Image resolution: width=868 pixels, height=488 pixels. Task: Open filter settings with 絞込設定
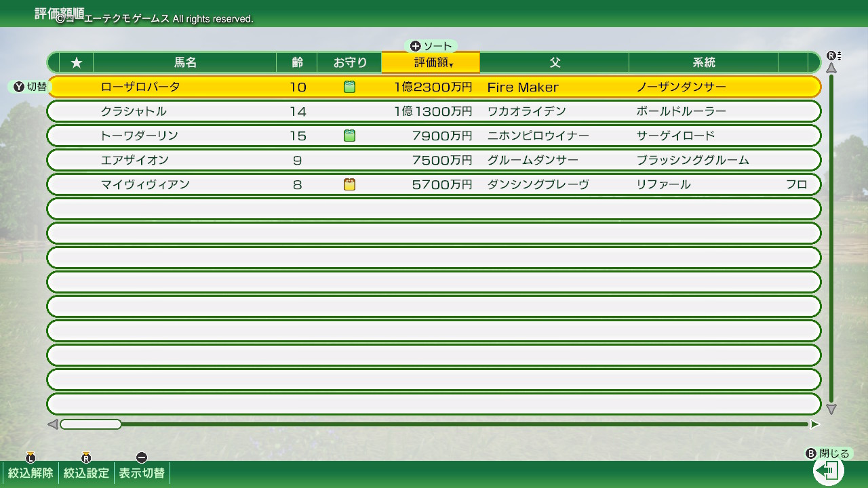pyautogui.click(x=86, y=473)
